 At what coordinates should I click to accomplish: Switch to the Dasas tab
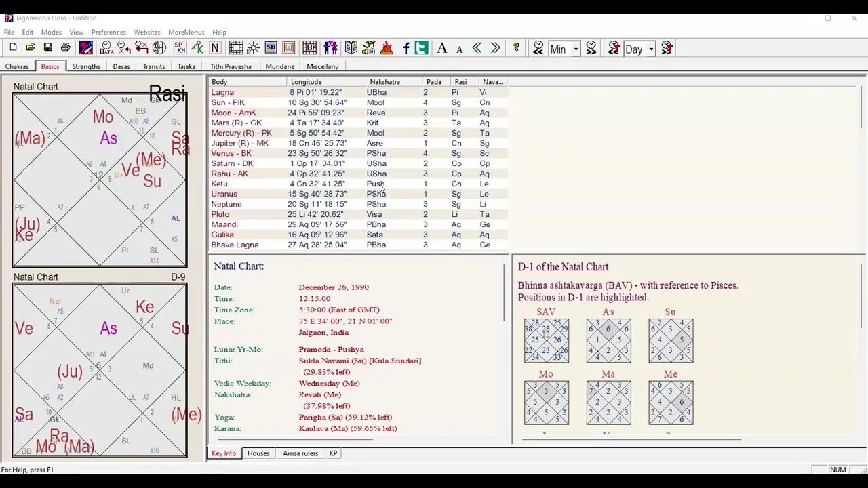pyautogui.click(x=121, y=66)
